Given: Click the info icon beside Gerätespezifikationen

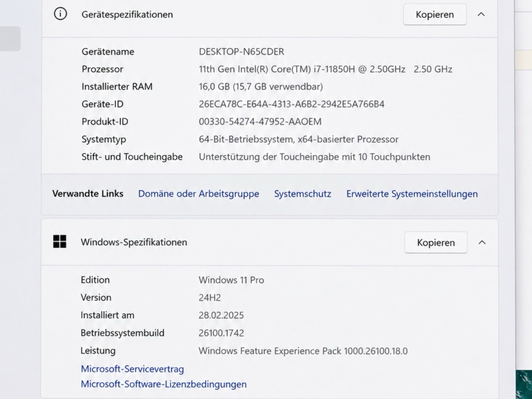Looking at the screenshot, I should click(60, 14).
